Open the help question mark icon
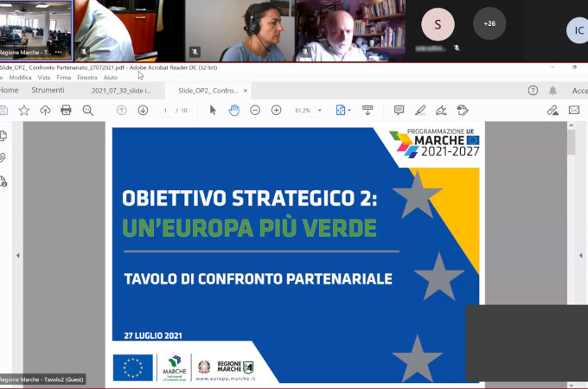The image size is (588, 389). (x=533, y=90)
